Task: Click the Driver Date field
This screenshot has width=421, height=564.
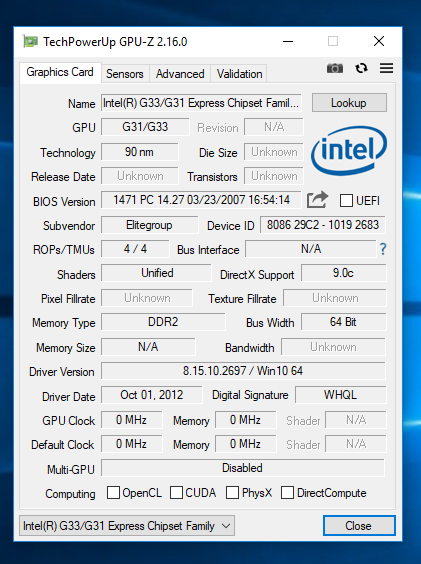Action: point(152,395)
